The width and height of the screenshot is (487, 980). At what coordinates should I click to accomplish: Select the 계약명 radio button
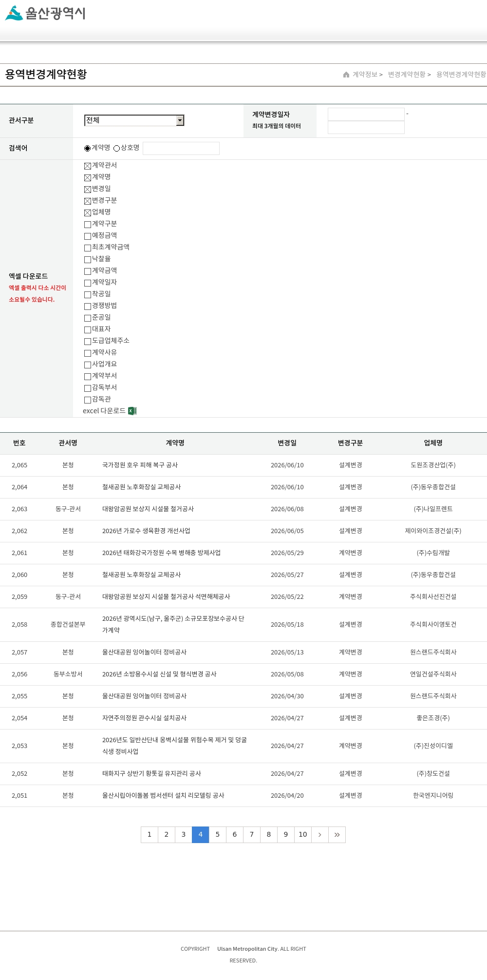(87, 148)
